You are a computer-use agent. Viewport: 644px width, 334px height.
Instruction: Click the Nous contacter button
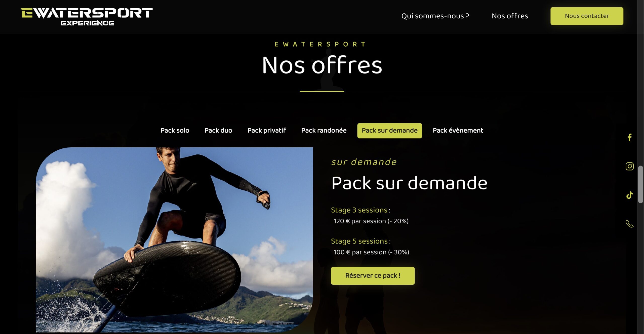587,16
